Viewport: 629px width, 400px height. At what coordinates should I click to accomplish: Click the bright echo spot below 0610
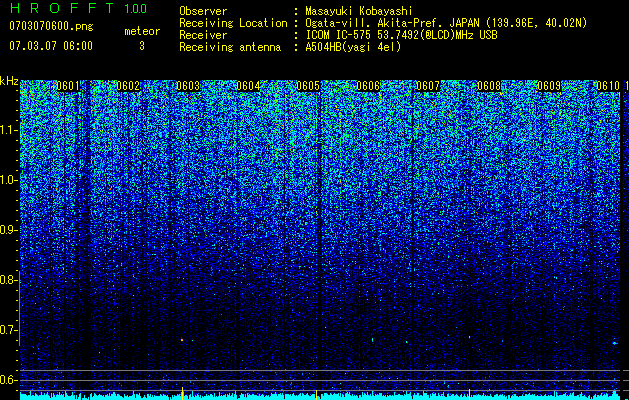[x=615, y=343]
